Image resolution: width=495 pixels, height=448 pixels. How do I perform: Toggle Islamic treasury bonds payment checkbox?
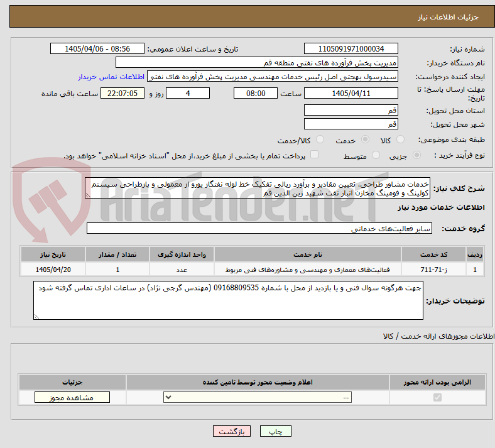coord(314,155)
